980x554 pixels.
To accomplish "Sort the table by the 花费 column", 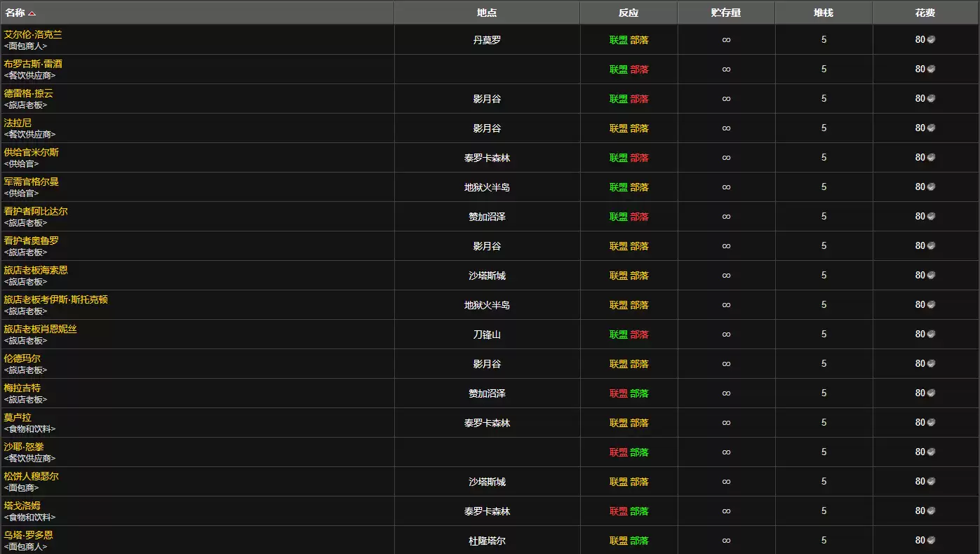I will pyautogui.click(x=926, y=12).
